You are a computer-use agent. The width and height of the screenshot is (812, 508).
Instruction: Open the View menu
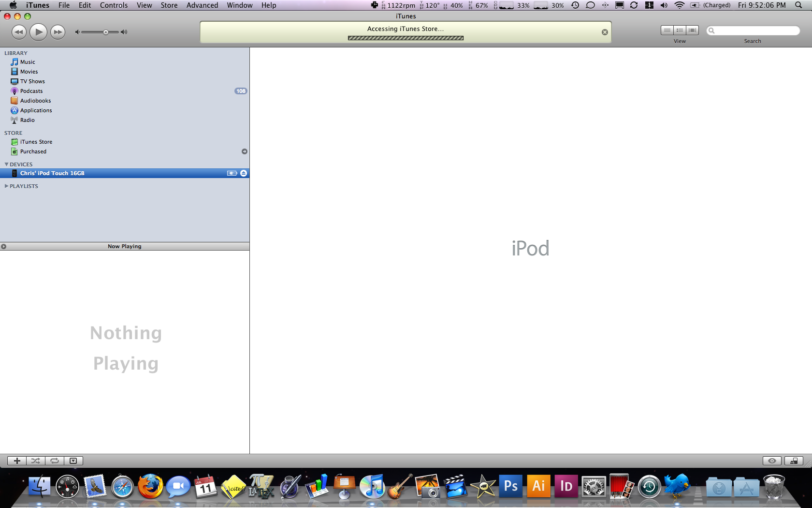145,5
